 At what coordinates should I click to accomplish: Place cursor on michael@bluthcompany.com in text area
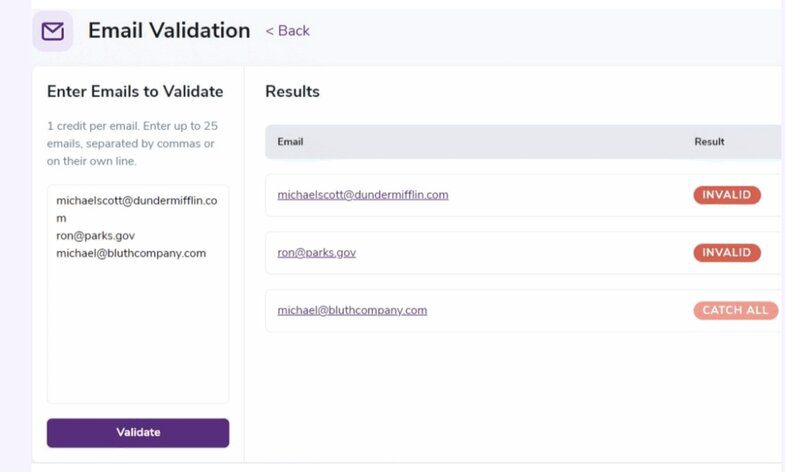click(x=131, y=254)
